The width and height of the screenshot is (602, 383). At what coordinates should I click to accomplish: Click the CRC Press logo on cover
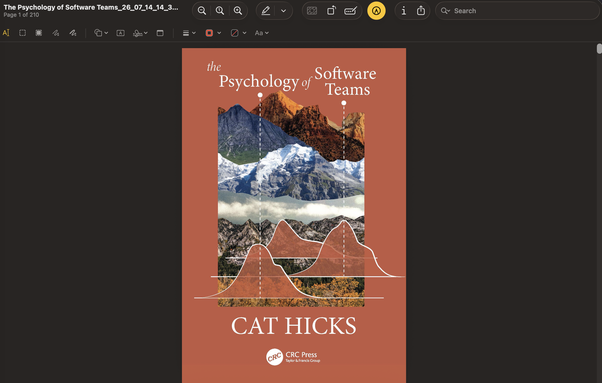click(x=293, y=357)
